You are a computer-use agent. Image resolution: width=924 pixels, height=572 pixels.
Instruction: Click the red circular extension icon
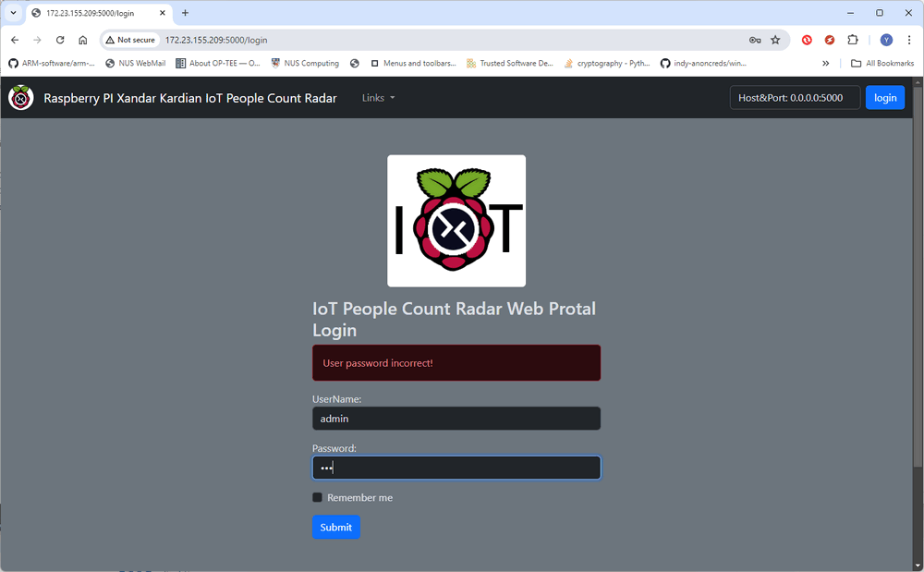click(x=807, y=40)
